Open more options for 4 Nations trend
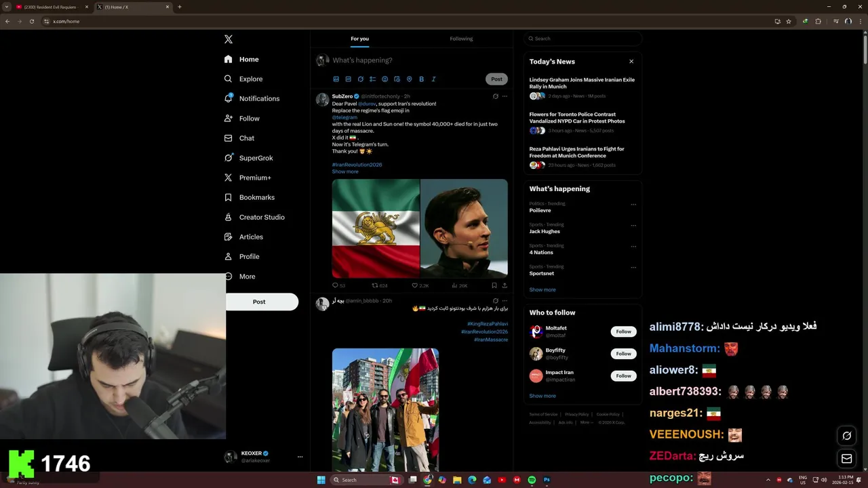 point(633,246)
